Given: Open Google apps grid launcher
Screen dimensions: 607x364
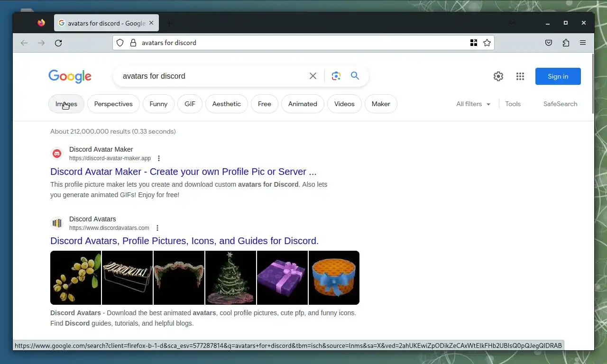Looking at the screenshot, I should point(520,76).
